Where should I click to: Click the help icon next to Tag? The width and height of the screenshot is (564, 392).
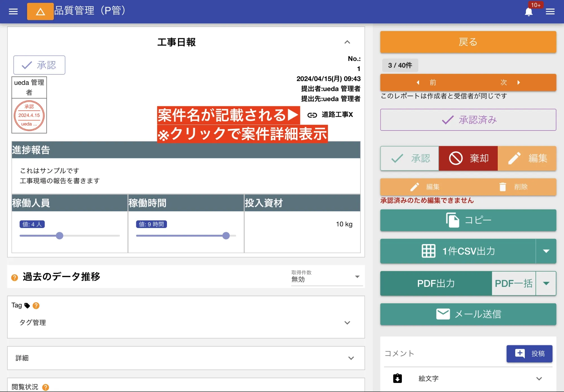(36, 305)
